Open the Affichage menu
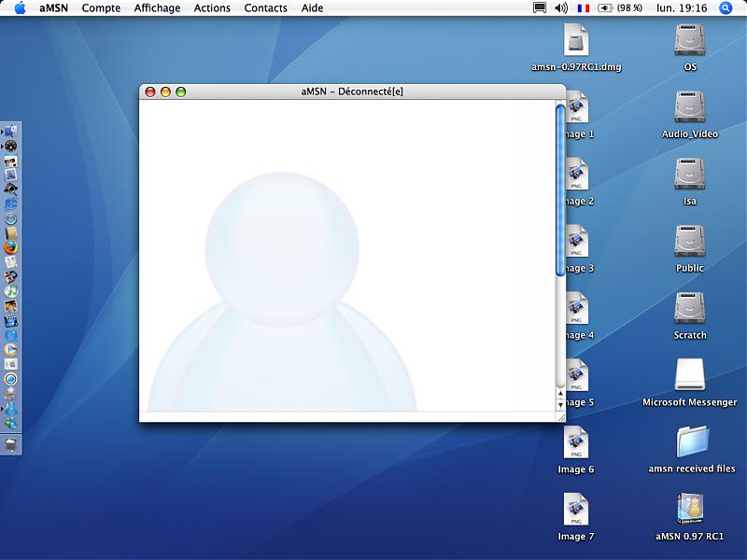Viewport: 747px width, 560px height. point(157,7)
